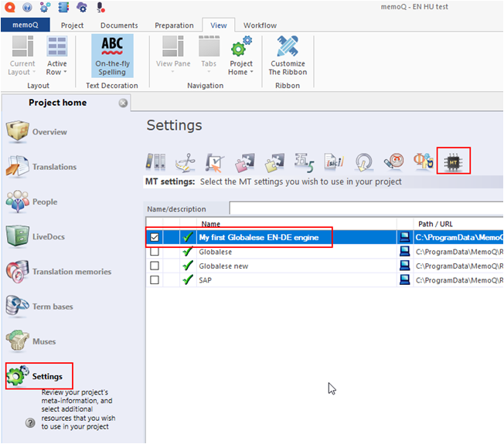Open the Workflow ribbon tab
The width and height of the screenshot is (504, 444).
[260, 25]
